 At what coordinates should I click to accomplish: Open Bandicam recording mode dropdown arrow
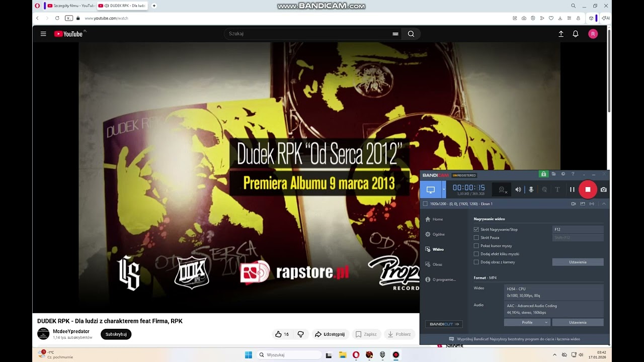click(x=444, y=190)
